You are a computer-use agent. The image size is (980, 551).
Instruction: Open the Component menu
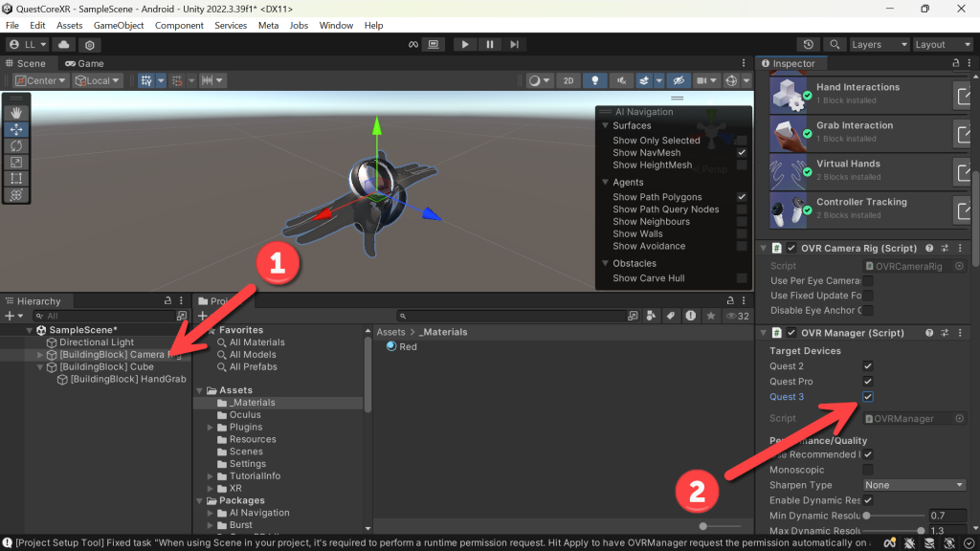tap(179, 26)
